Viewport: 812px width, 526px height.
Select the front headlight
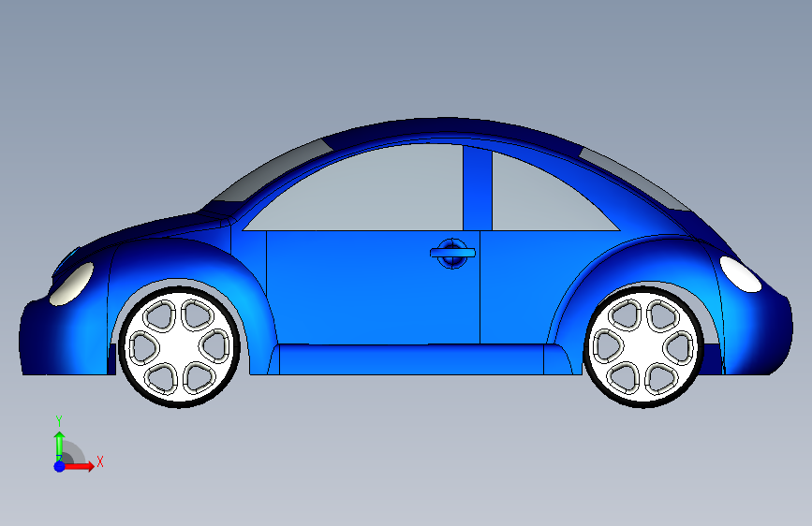pyautogui.click(x=71, y=284)
